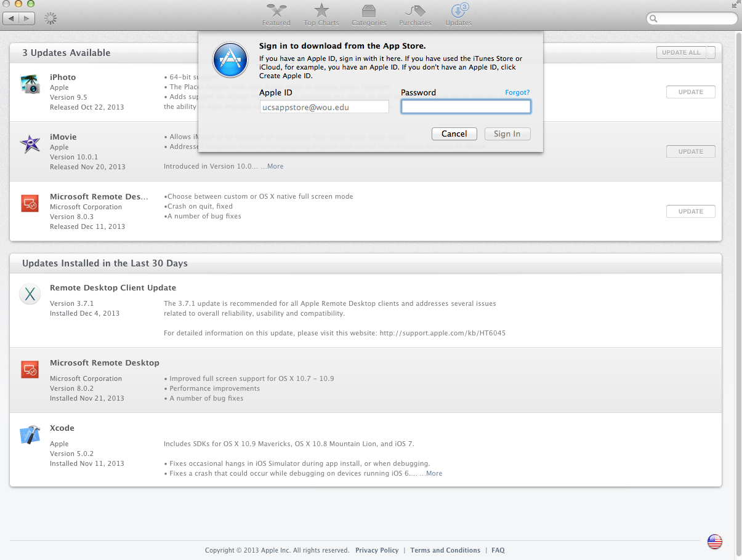Screen dimensions: 742x560
Task: Click "Installed Nov 11, 2013" text
Action: coord(87,463)
